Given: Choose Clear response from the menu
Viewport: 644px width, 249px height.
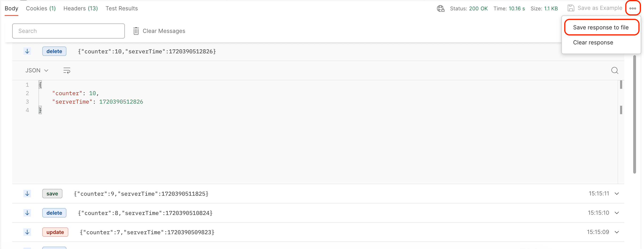Looking at the screenshot, I should click(x=593, y=43).
